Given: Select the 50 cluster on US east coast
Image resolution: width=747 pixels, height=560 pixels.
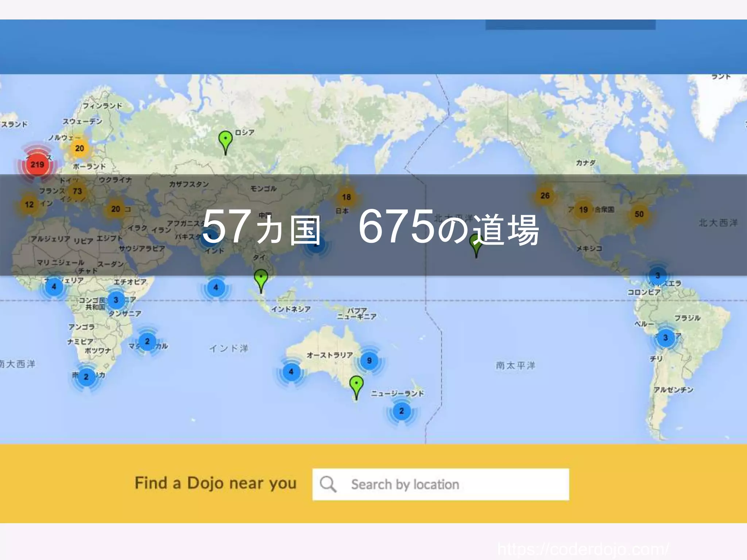Looking at the screenshot, I should click(x=639, y=214).
